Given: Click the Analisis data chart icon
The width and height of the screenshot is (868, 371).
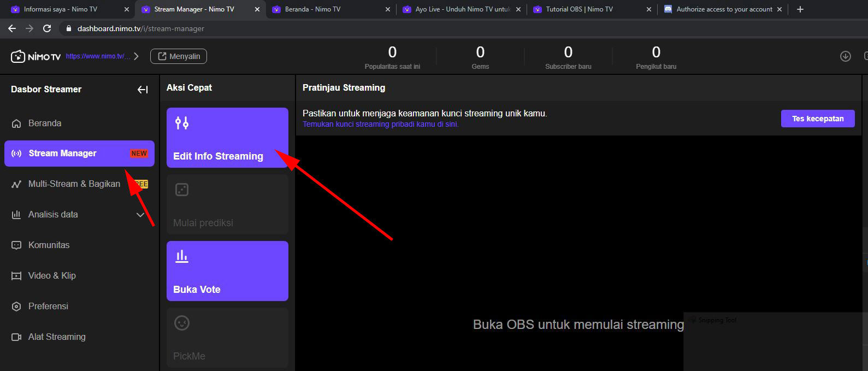Looking at the screenshot, I should tap(16, 215).
